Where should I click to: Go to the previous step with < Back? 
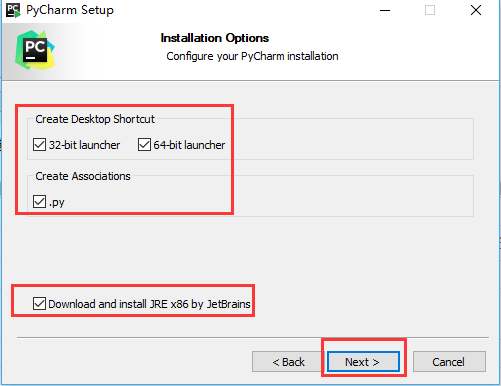pyautogui.click(x=288, y=362)
